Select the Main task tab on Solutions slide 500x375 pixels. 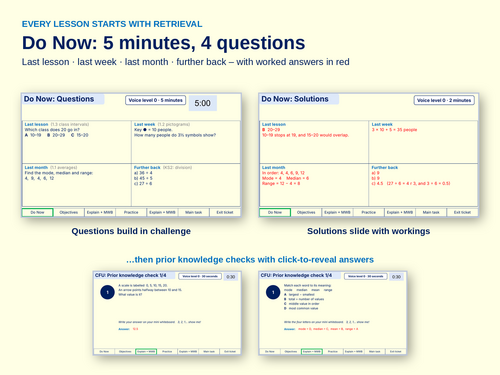click(431, 212)
